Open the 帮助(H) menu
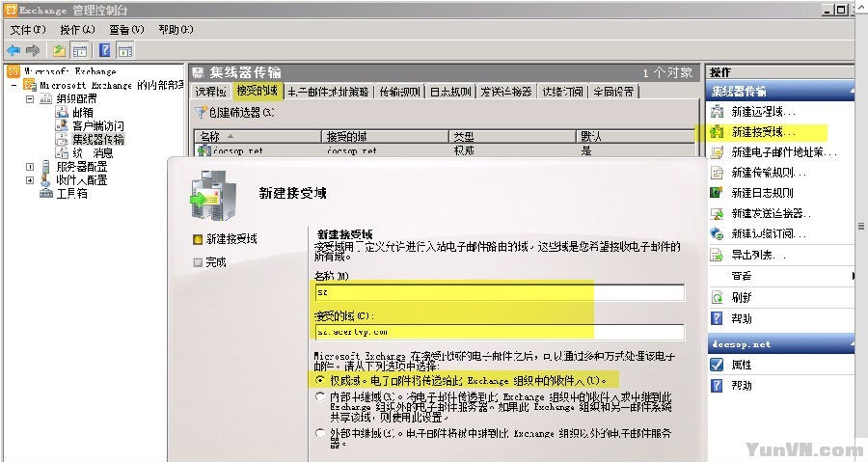Screen dimensions: 868x462 tap(176, 29)
